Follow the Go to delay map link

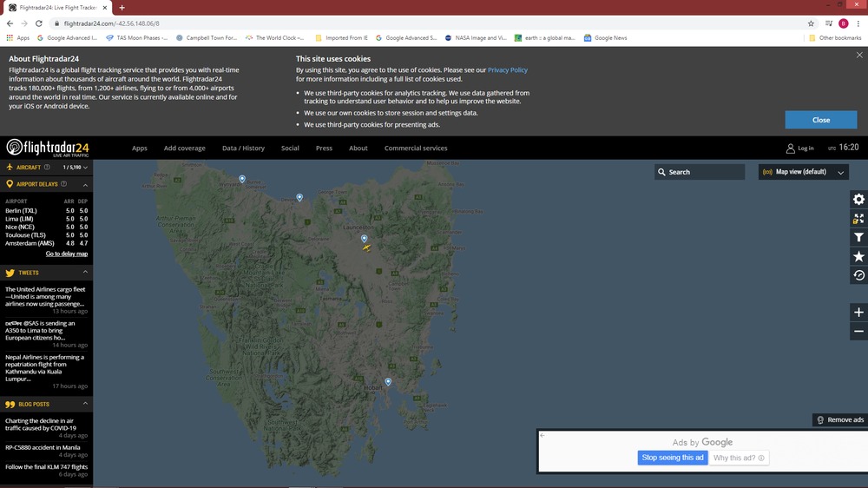coord(67,254)
